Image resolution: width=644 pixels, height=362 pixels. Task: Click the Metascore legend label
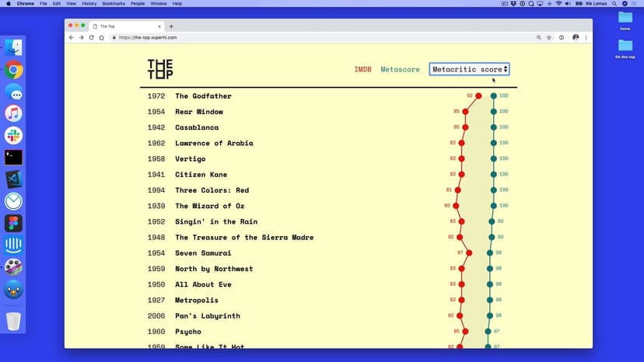click(400, 69)
